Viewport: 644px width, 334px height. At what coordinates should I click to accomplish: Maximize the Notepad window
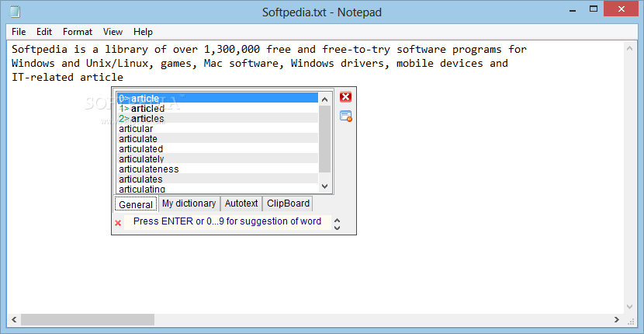point(594,9)
